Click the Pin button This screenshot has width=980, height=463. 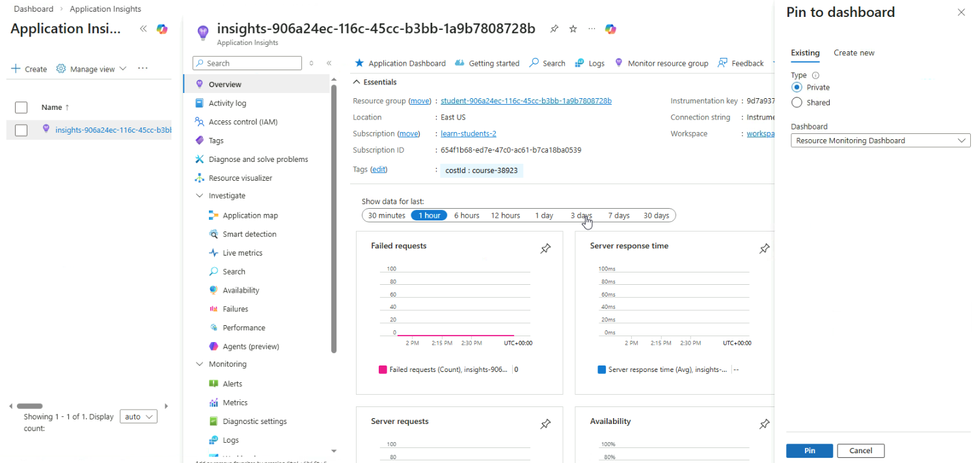pyautogui.click(x=809, y=451)
